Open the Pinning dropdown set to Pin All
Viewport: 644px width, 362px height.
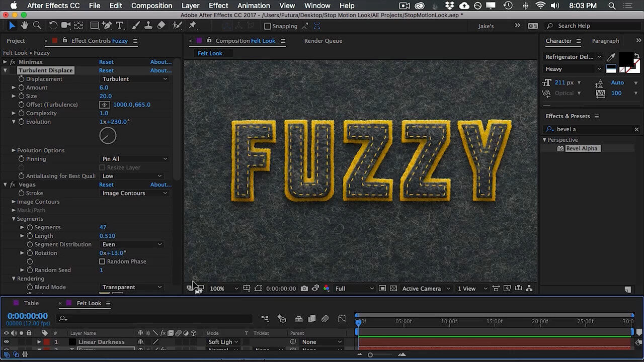pos(134,159)
